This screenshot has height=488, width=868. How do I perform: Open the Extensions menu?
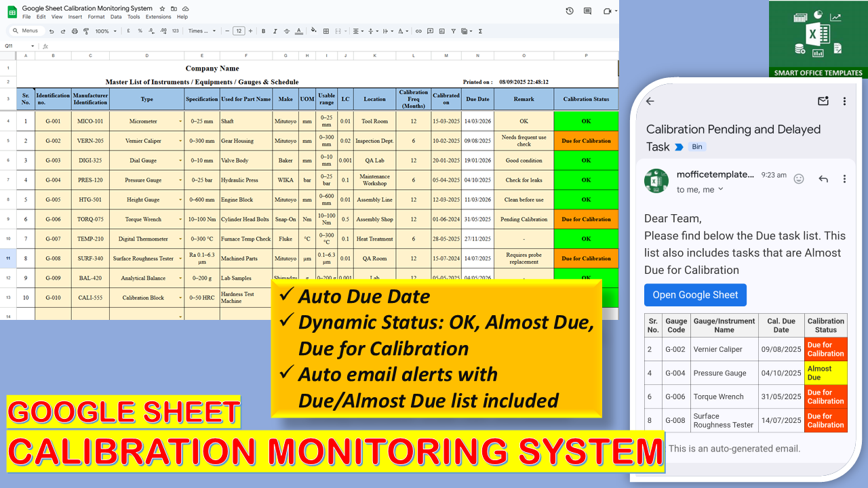(x=158, y=17)
